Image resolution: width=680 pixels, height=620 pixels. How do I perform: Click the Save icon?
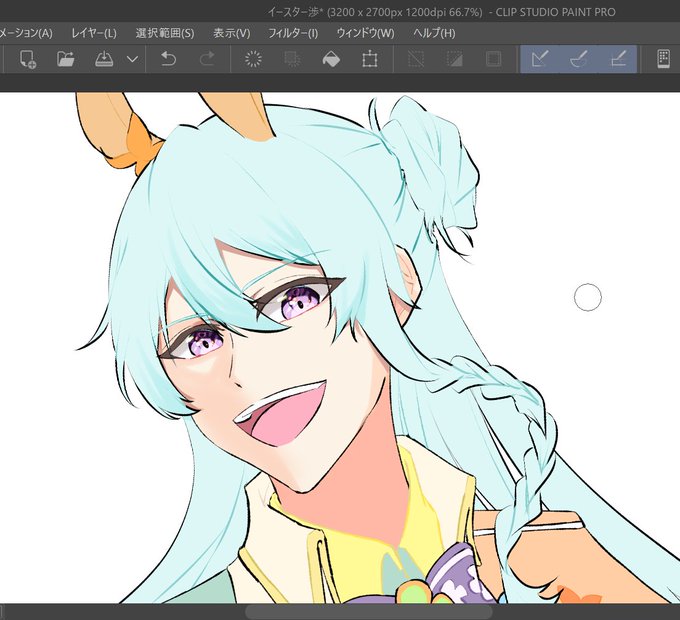104,59
